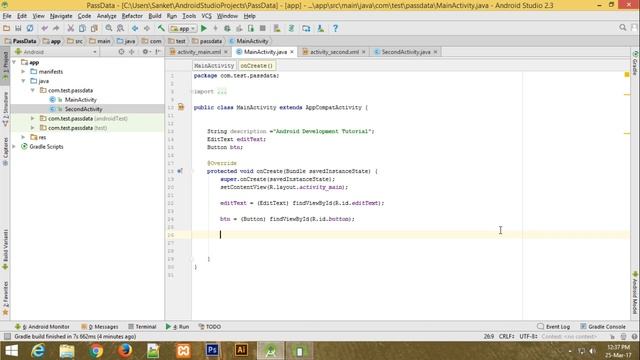This screenshot has width=640, height=360.
Task: Click the Synchronize toolbar icon
Action: click(x=30, y=28)
